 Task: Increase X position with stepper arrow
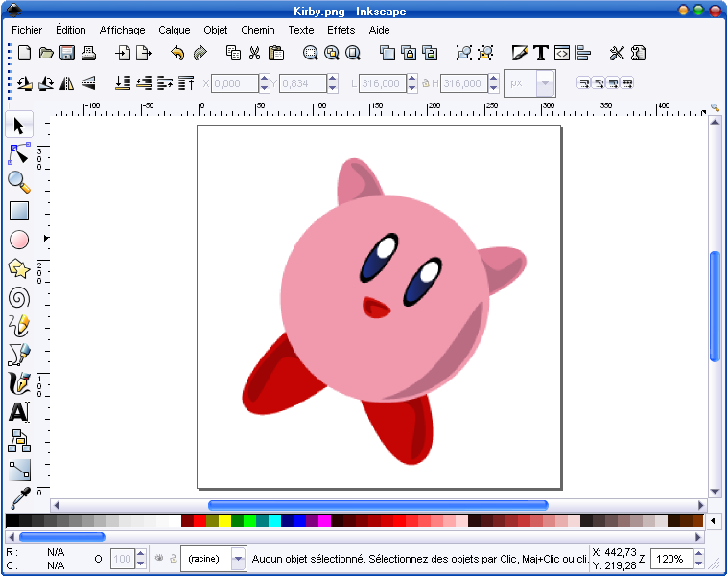pyautogui.click(x=264, y=79)
